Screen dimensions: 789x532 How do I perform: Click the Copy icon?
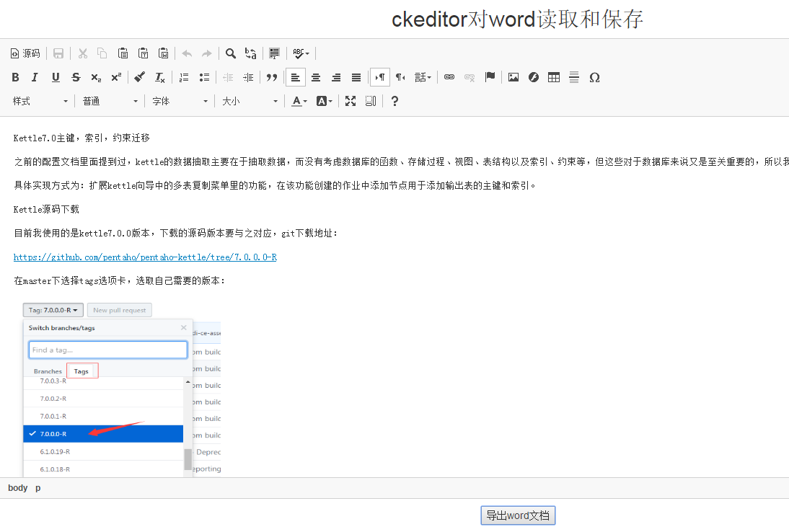[102, 53]
